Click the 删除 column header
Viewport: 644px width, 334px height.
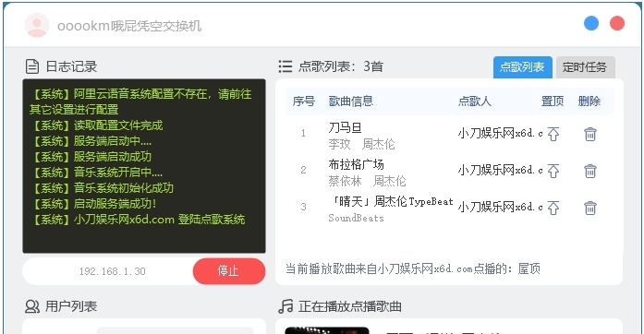point(589,101)
